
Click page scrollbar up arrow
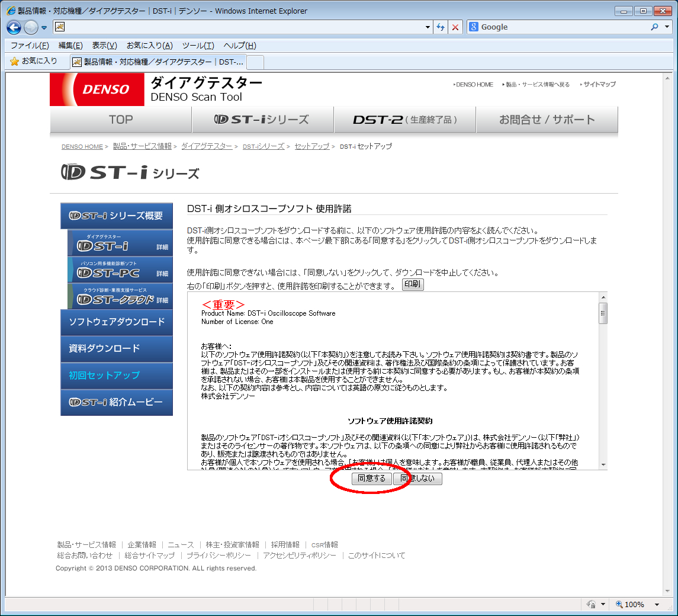(x=667, y=78)
